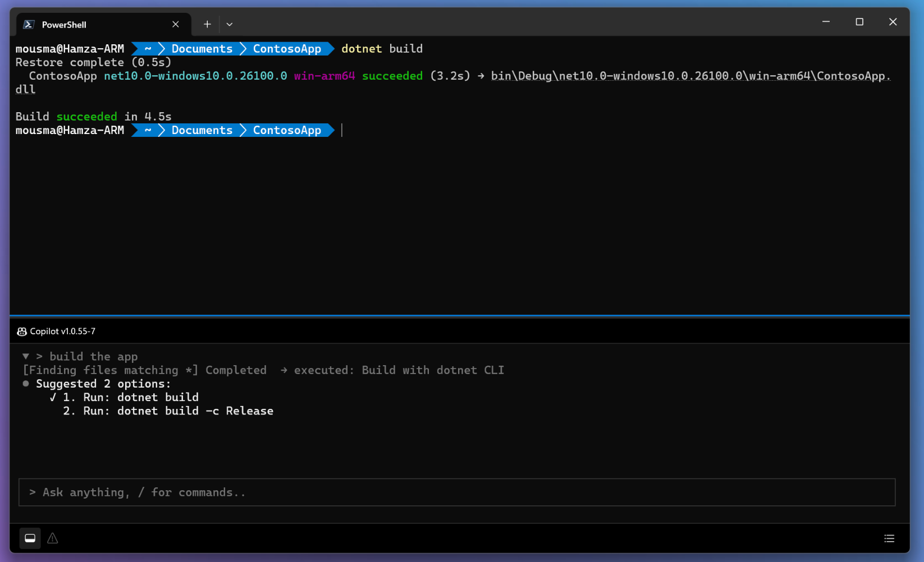Select option 1 Run: dotnet build
Screen dimensions: 924x562
point(130,398)
